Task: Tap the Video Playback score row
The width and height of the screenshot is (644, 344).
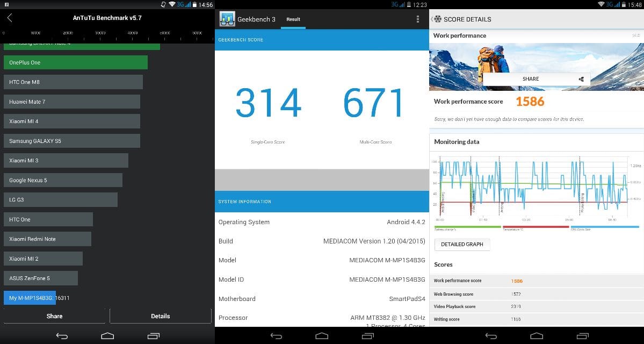Action: pyautogui.click(x=537, y=306)
